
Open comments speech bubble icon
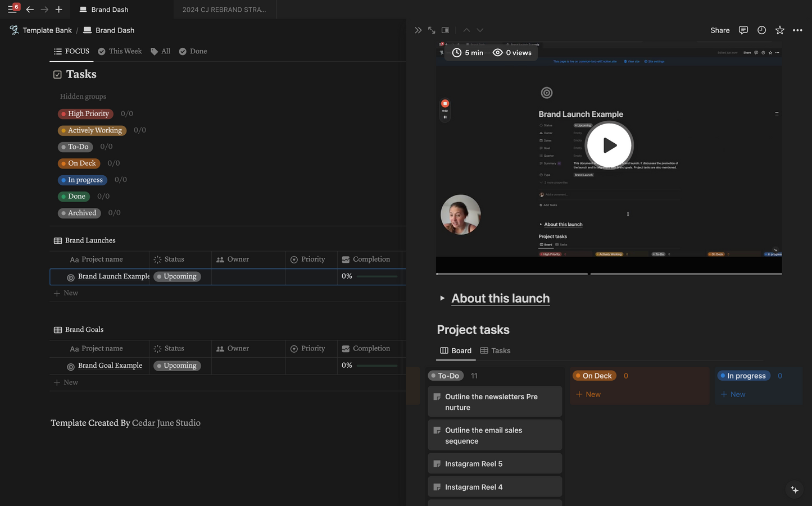click(743, 30)
